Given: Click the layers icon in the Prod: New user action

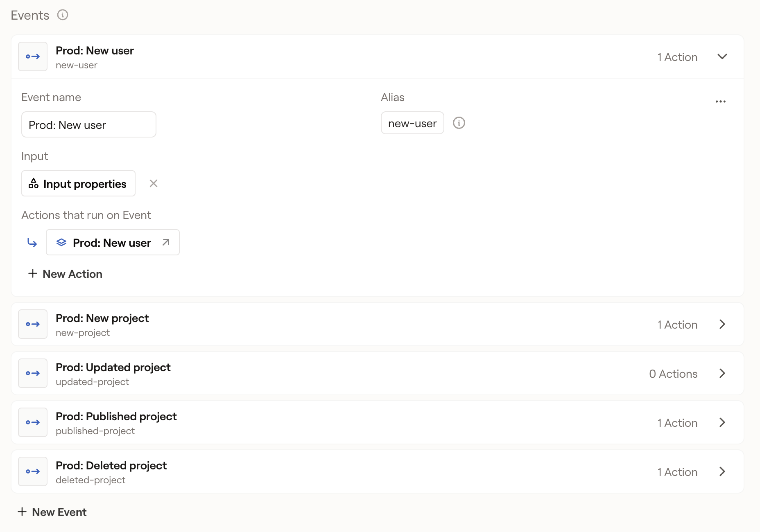Looking at the screenshot, I should click(61, 242).
